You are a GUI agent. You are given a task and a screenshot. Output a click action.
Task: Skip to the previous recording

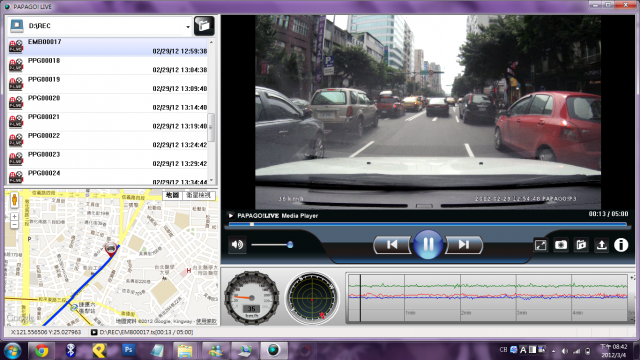click(392, 244)
